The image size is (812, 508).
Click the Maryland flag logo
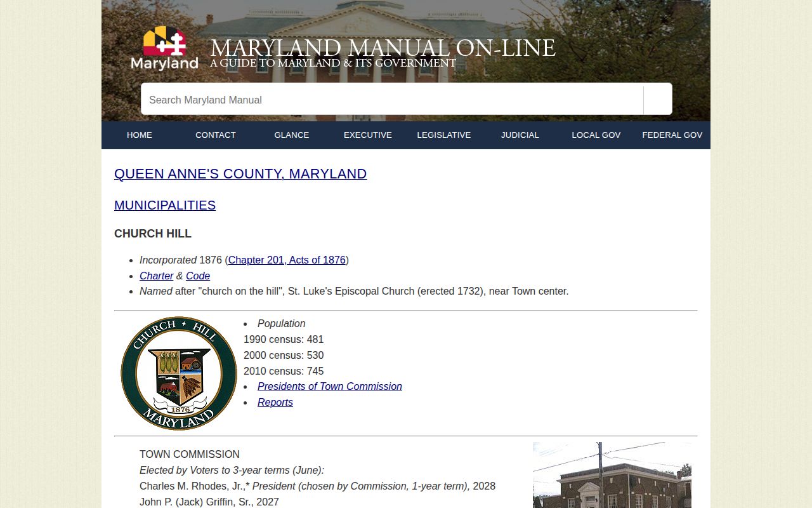(x=164, y=48)
